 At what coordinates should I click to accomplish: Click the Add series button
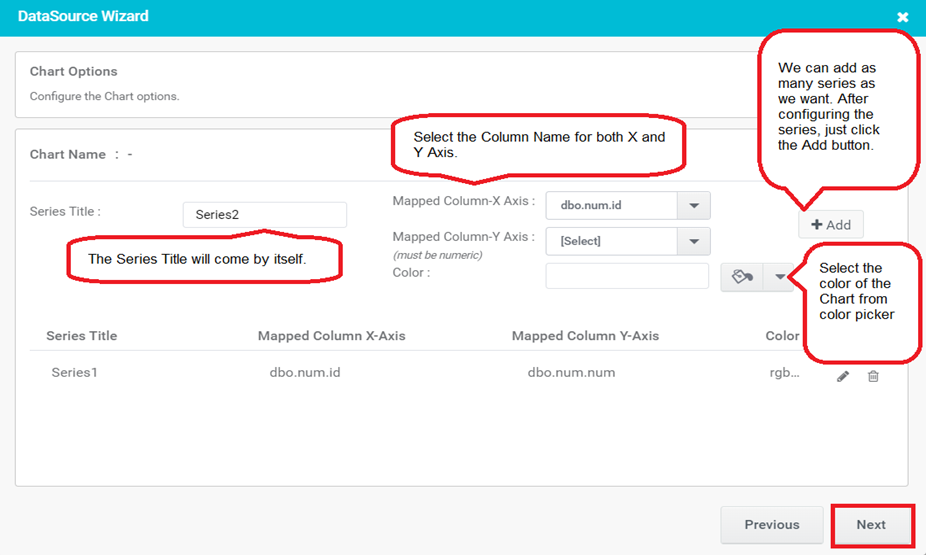tap(831, 224)
